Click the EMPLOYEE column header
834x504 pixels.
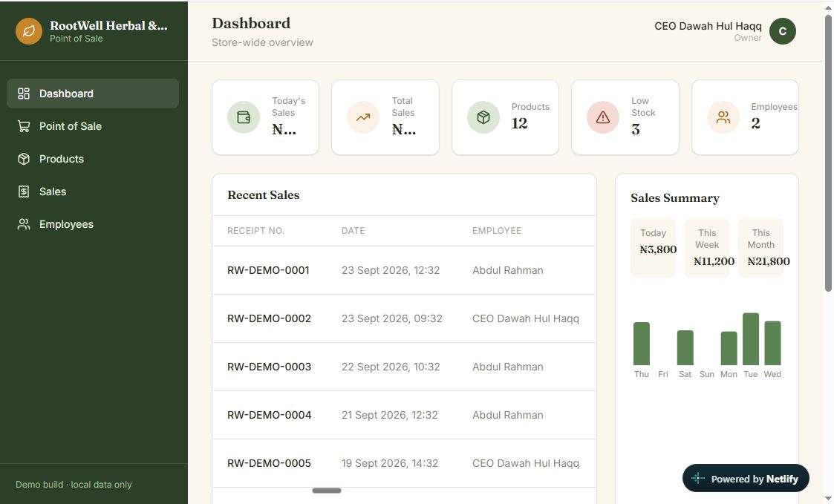497,231
